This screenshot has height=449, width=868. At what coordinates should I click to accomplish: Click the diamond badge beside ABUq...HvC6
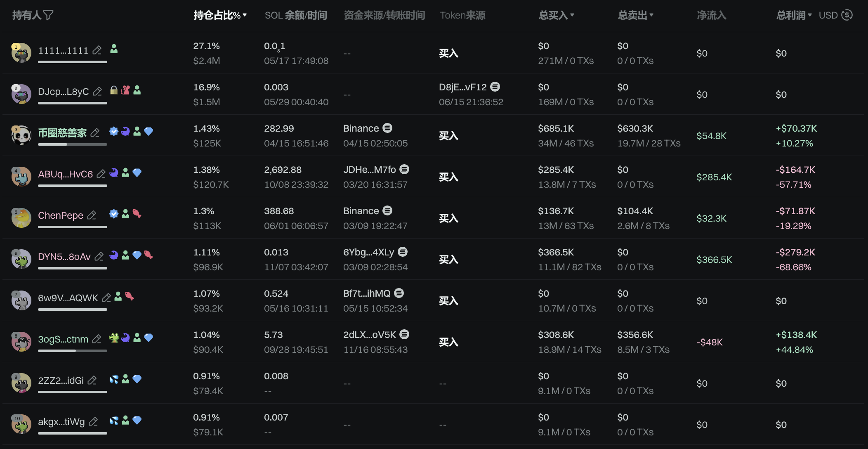click(x=137, y=173)
